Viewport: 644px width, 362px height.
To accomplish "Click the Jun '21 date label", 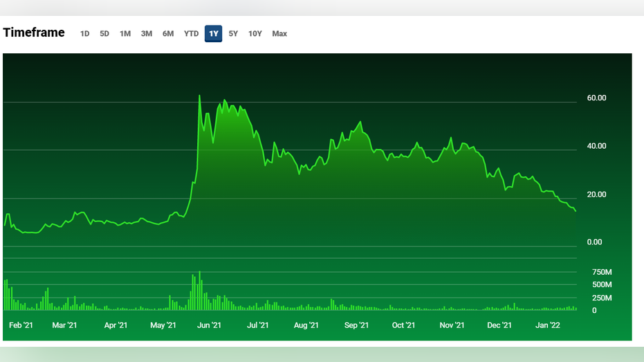I will click(x=209, y=325).
